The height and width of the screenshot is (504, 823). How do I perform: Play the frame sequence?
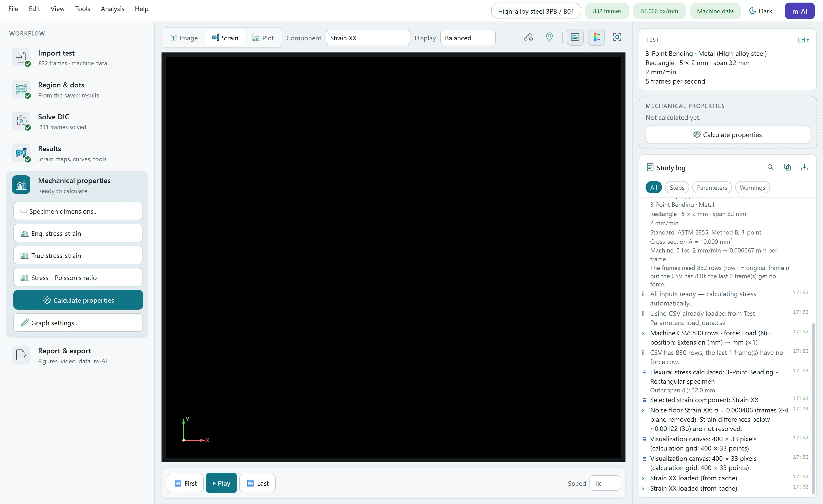coord(221,483)
